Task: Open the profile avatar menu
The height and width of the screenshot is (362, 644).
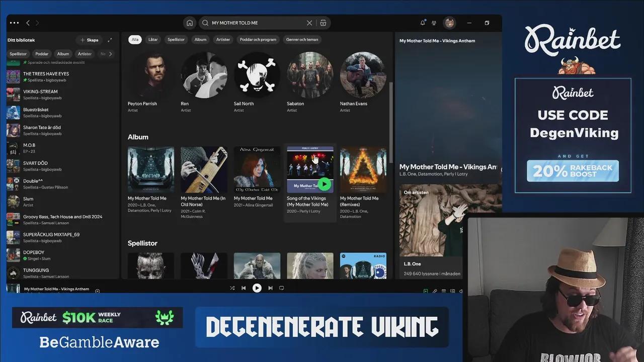Action: [x=449, y=23]
